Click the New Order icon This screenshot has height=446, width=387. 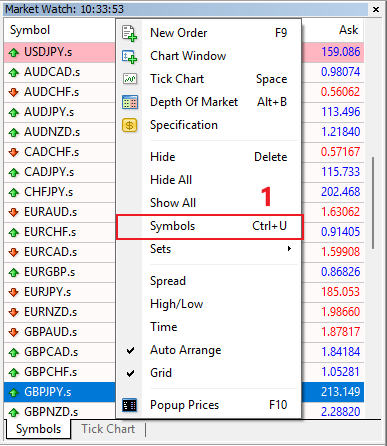(129, 33)
